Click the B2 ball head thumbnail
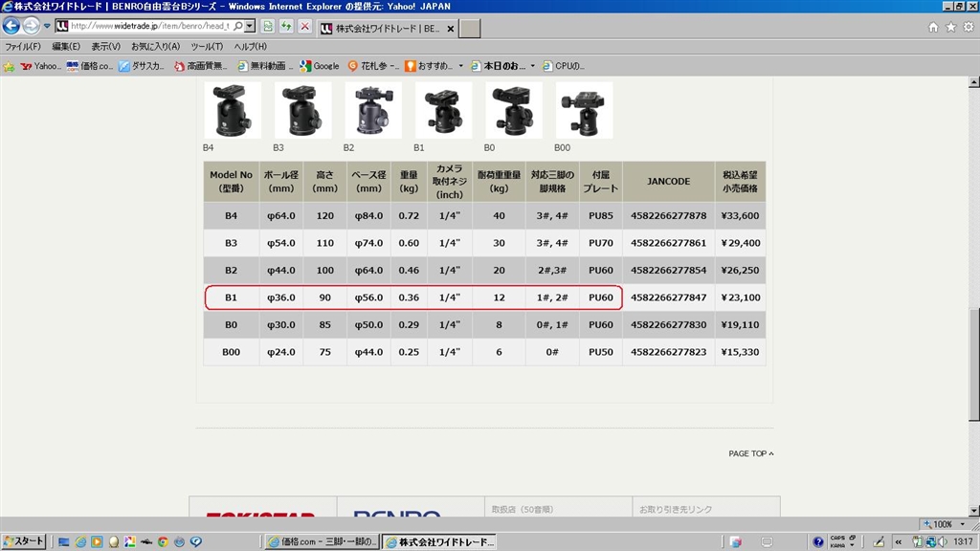980x551 pixels. 373,111
